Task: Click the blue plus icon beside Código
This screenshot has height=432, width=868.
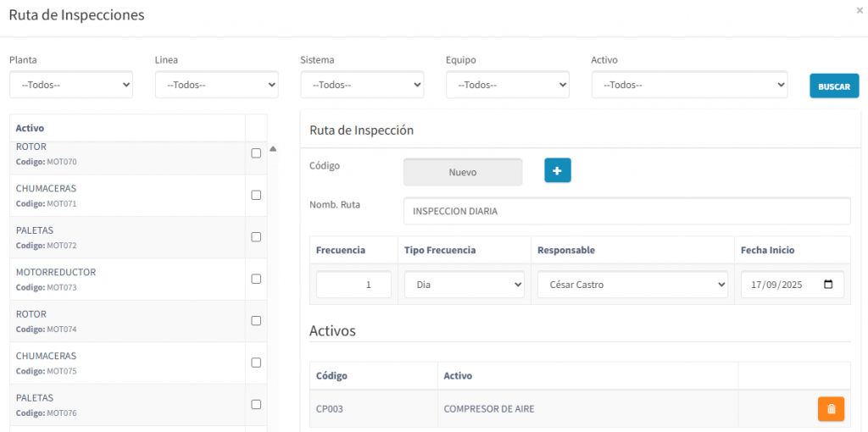Action: [557, 170]
